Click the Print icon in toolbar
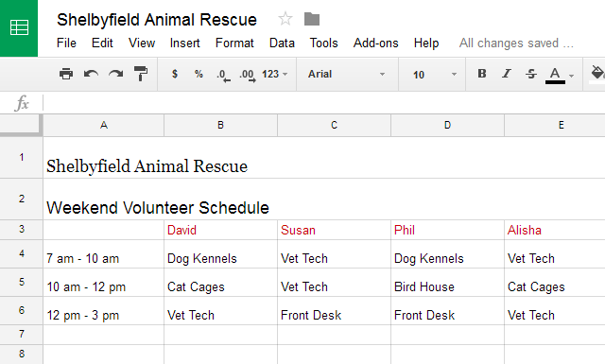This screenshot has height=364, width=605. (x=66, y=74)
